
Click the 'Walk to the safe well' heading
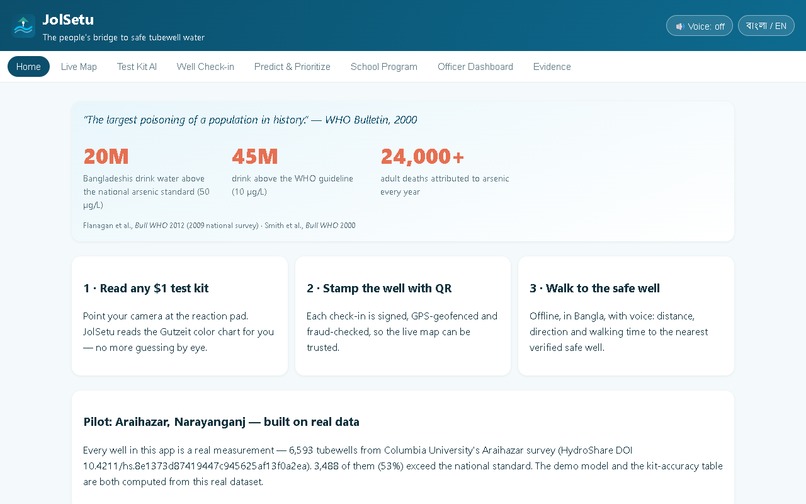(595, 288)
